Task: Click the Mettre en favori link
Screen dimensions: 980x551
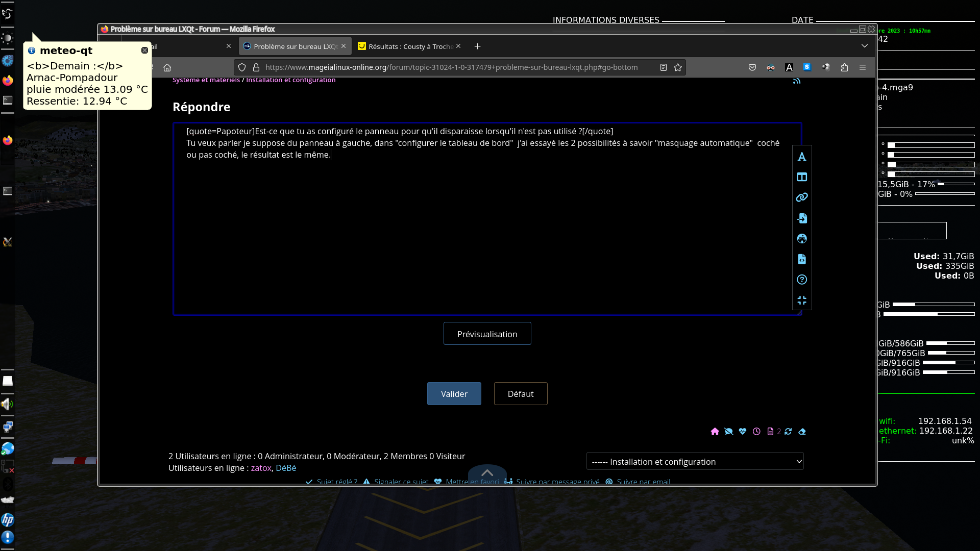Action: pyautogui.click(x=472, y=482)
